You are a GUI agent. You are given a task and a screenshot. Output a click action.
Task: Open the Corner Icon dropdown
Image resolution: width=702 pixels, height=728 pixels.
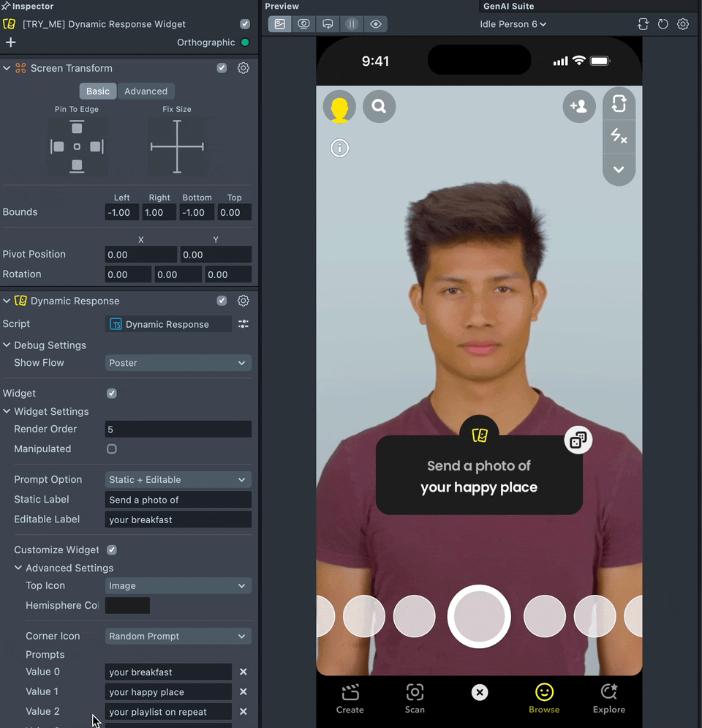coord(178,637)
